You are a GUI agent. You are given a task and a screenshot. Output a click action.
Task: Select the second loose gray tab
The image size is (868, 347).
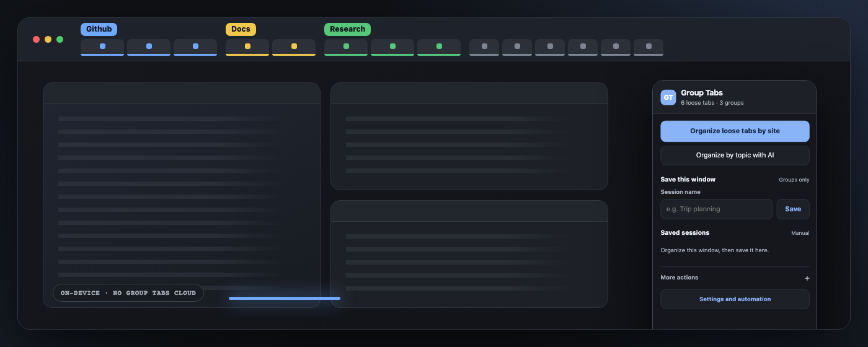[517, 47]
